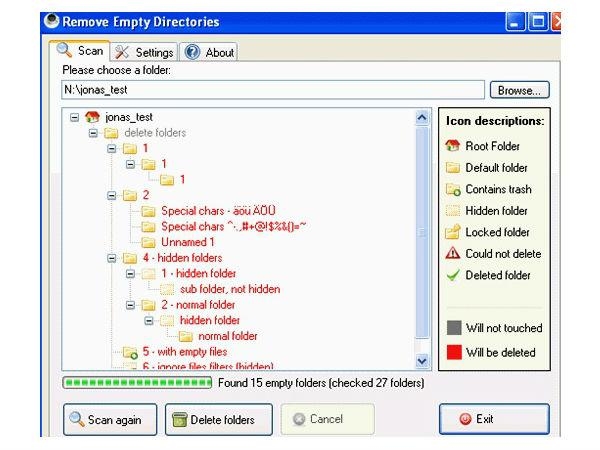Click folder icon of 'Special chars - äöü ÄÖÜ'
The width and height of the screenshot is (600, 450).
click(148, 211)
